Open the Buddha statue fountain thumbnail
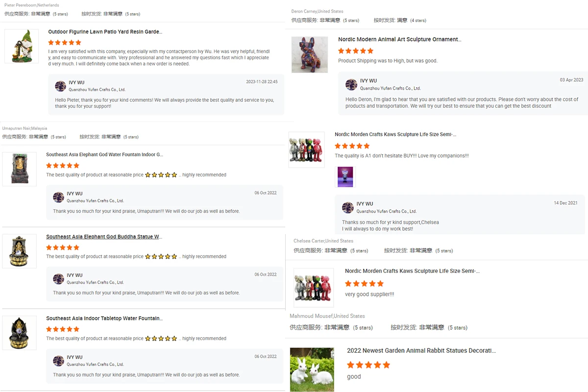 point(20,251)
